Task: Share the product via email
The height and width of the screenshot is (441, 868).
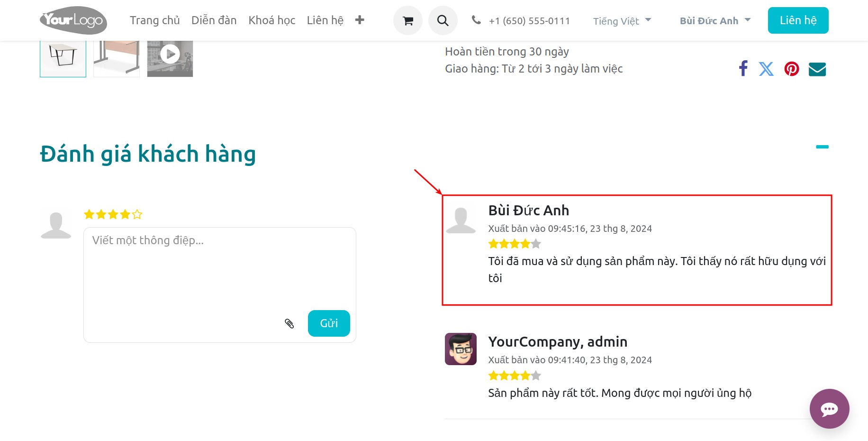Action: (x=817, y=69)
